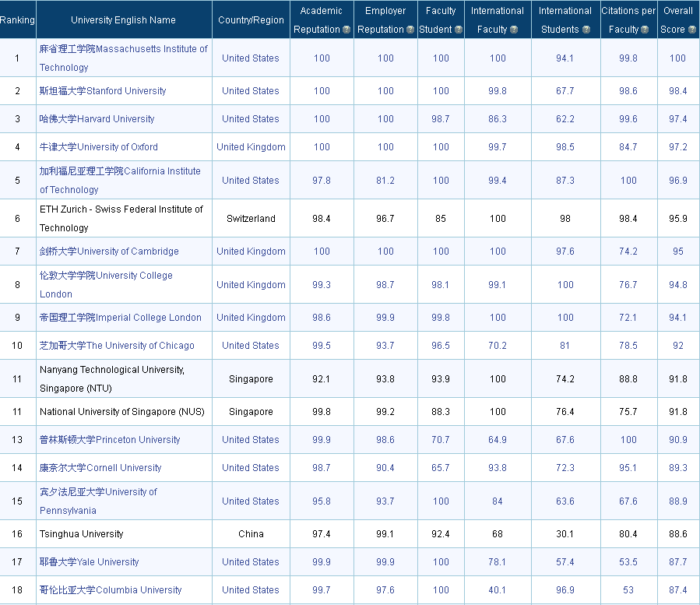Select the Tsinghua University name

pos(81,534)
